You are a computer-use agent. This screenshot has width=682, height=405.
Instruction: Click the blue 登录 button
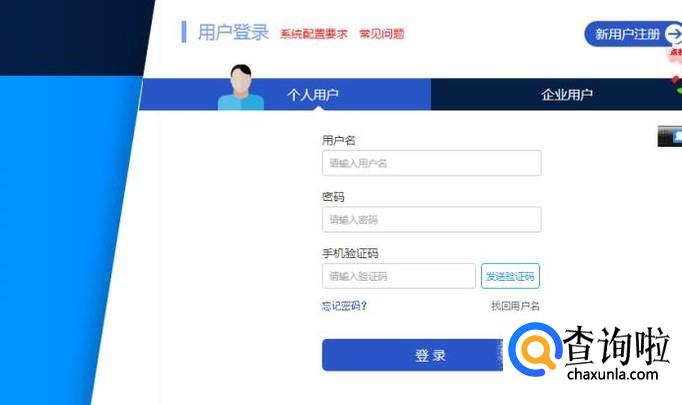point(412,355)
